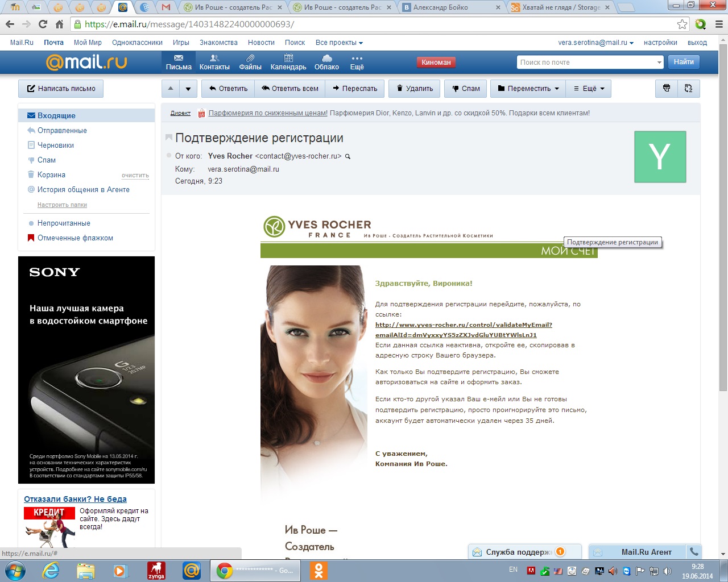The image size is (728, 582).
Task: Go back in browser
Action: tap(10, 24)
